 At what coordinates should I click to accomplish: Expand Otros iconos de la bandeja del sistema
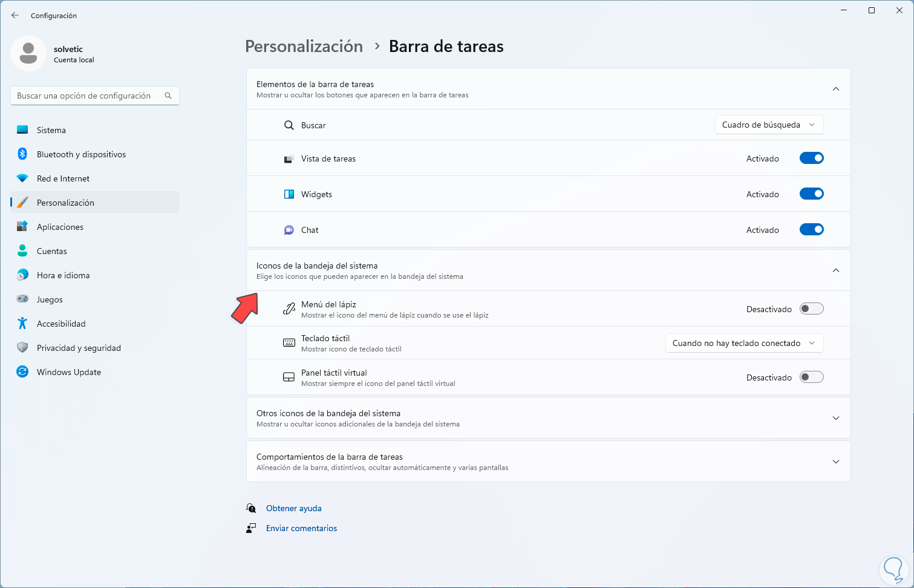point(835,418)
